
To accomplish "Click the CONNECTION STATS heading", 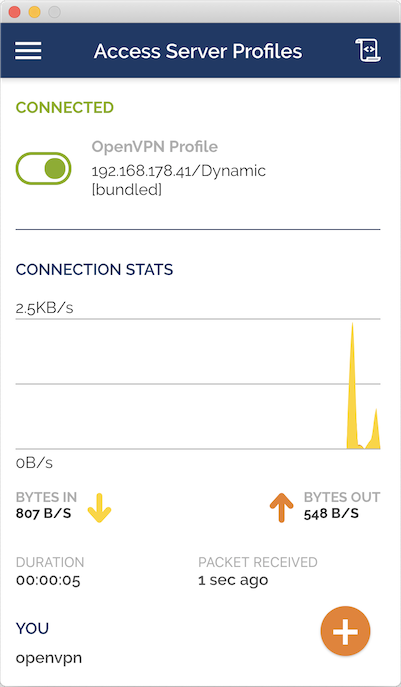I will 94,269.
